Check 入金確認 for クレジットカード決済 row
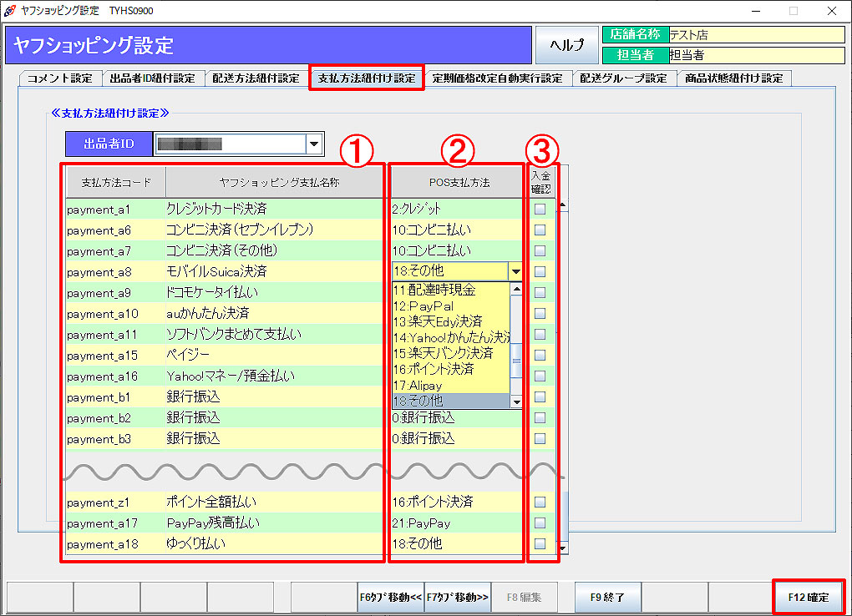The image size is (852, 616). pos(540,210)
